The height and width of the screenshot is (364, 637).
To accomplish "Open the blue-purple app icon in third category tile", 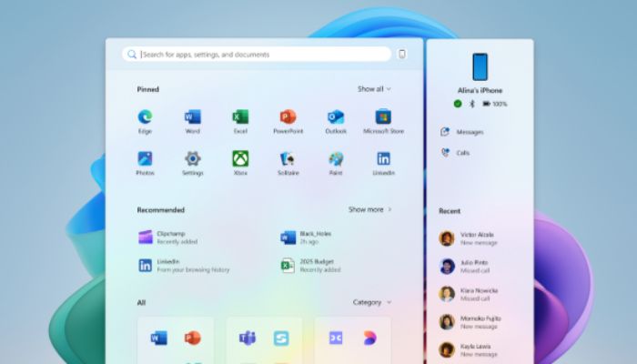I will point(336,338).
